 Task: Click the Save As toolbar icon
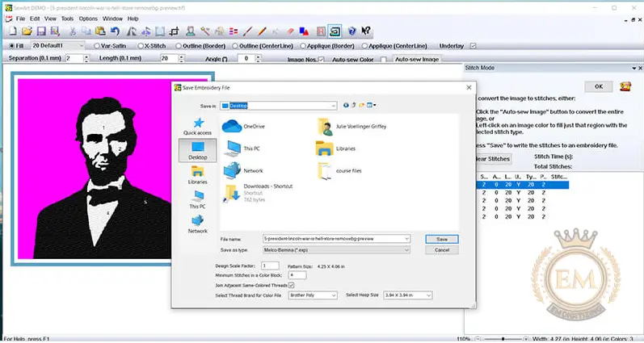pos(55,31)
